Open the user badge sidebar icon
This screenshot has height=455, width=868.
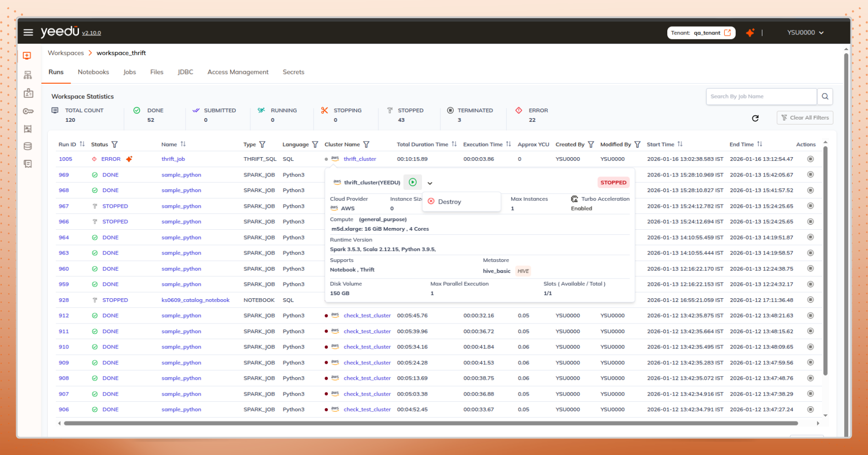pos(28,93)
